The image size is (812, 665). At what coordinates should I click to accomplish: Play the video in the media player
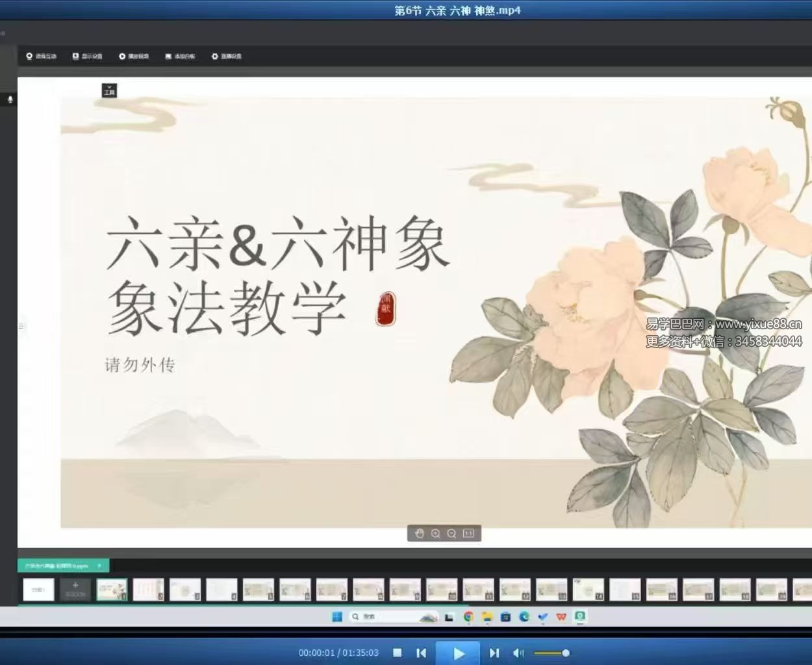pos(458,653)
